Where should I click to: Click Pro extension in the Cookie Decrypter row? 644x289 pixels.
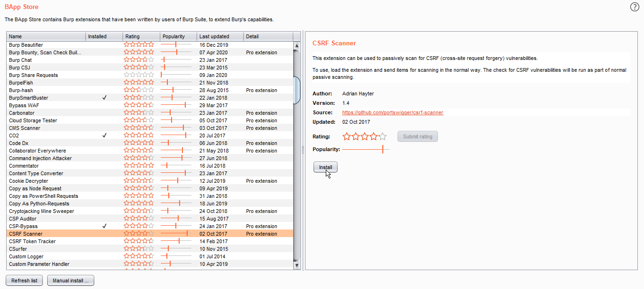(x=262, y=181)
